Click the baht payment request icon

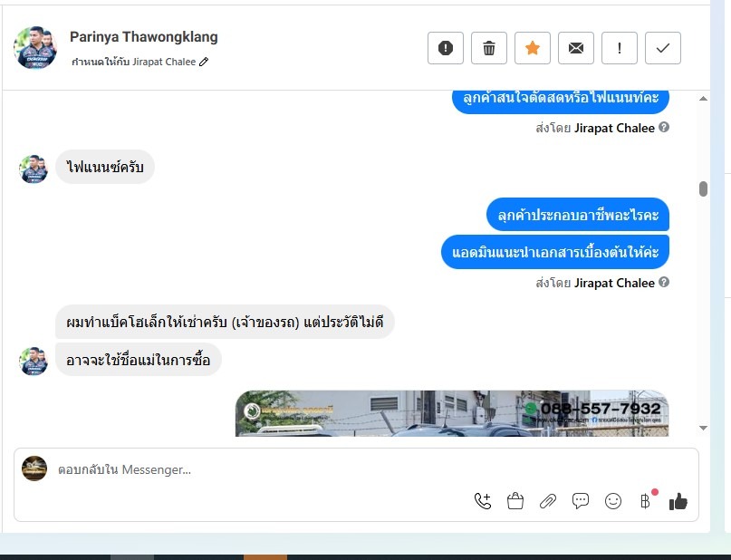[646, 501]
